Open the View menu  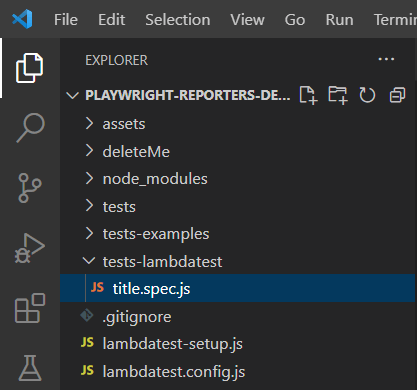[248, 20]
